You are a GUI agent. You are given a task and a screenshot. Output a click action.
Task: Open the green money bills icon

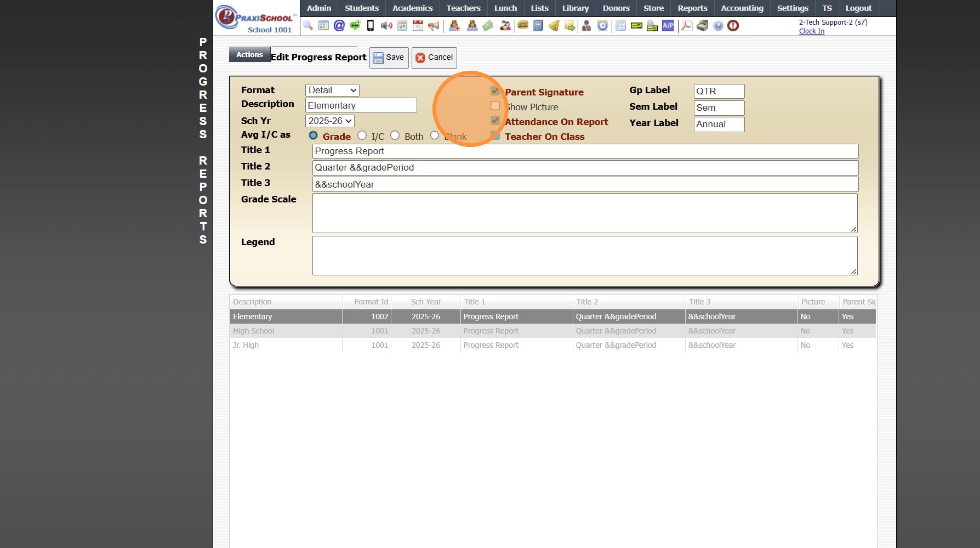[x=488, y=25]
